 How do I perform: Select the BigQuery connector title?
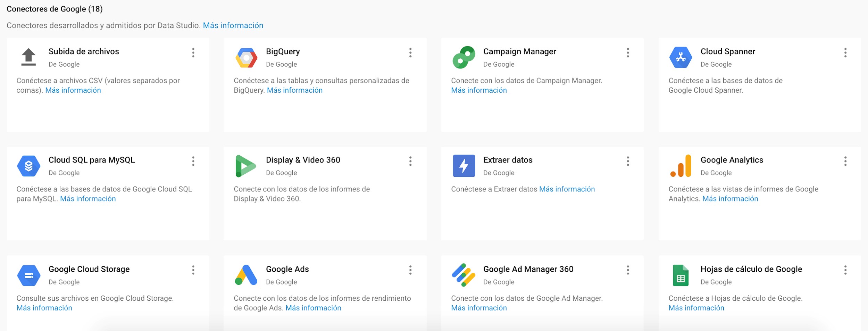coord(283,51)
